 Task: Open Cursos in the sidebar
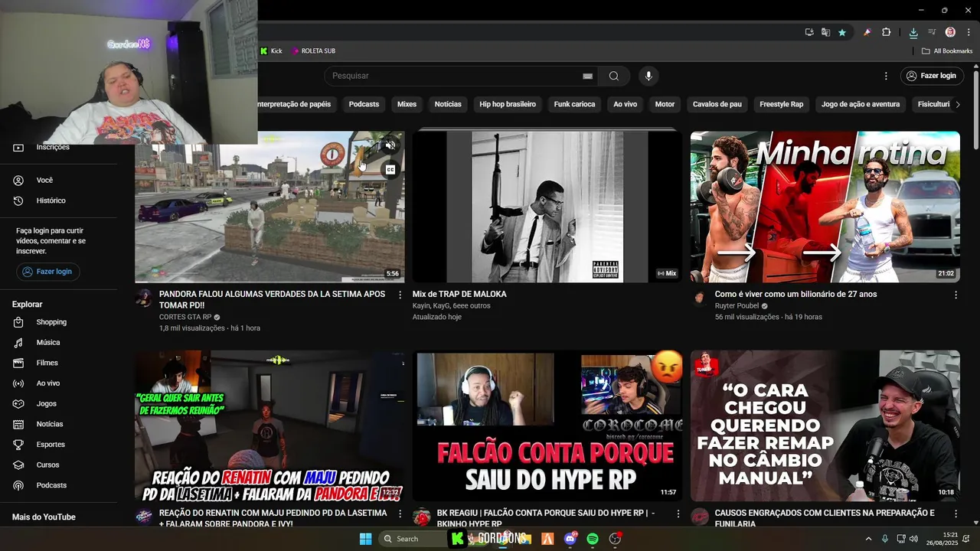point(47,465)
